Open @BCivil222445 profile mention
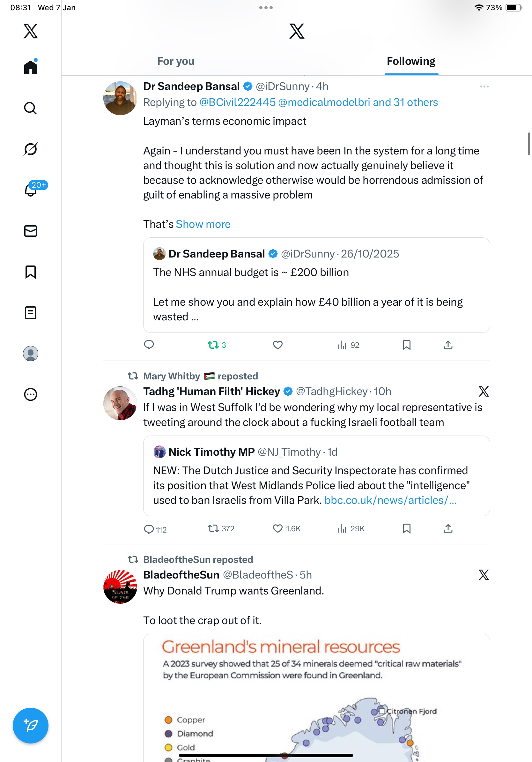532x762 pixels. coord(238,102)
